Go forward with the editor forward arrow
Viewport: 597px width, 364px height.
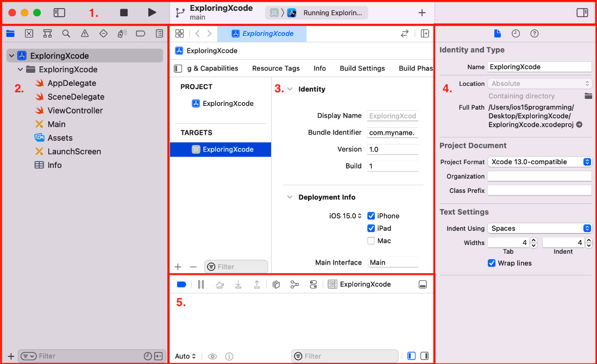(209, 34)
